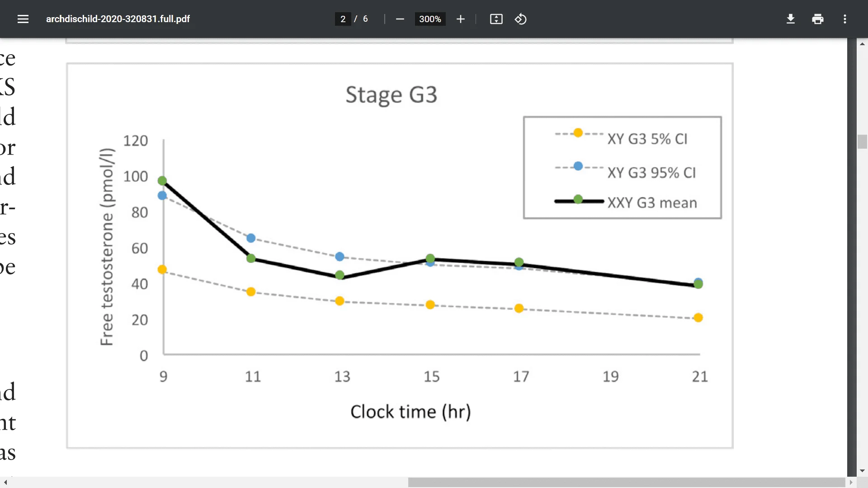This screenshot has height=488, width=868.
Task: Edit the 300% zoom level field
Action: tap(430, 19)
